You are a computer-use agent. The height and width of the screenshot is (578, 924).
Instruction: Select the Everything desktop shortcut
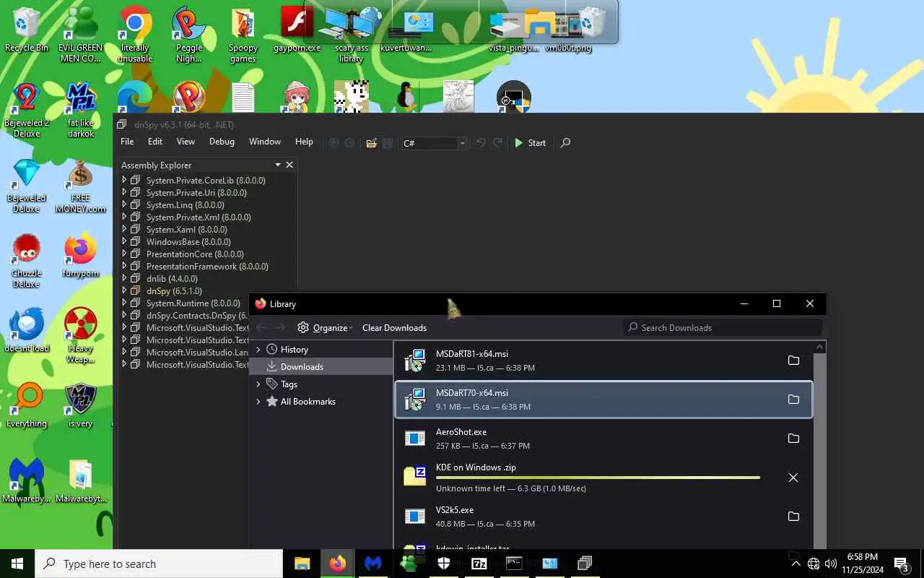(27, 406)
